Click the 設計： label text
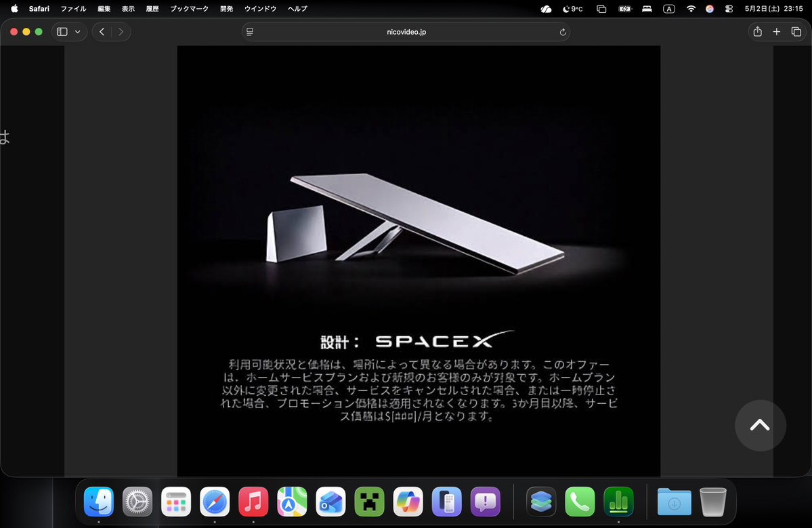The height and width of the screenshot is (528, 812). tap(340, 342)
